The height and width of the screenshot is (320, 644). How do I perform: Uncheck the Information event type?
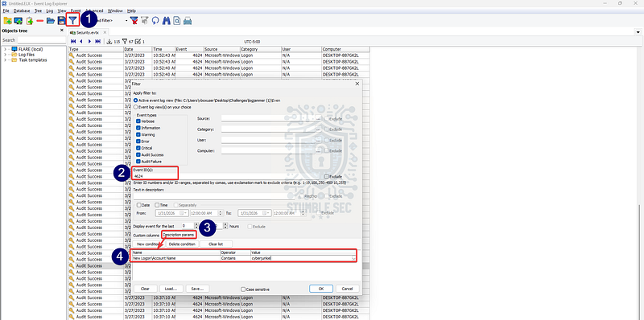138,128
